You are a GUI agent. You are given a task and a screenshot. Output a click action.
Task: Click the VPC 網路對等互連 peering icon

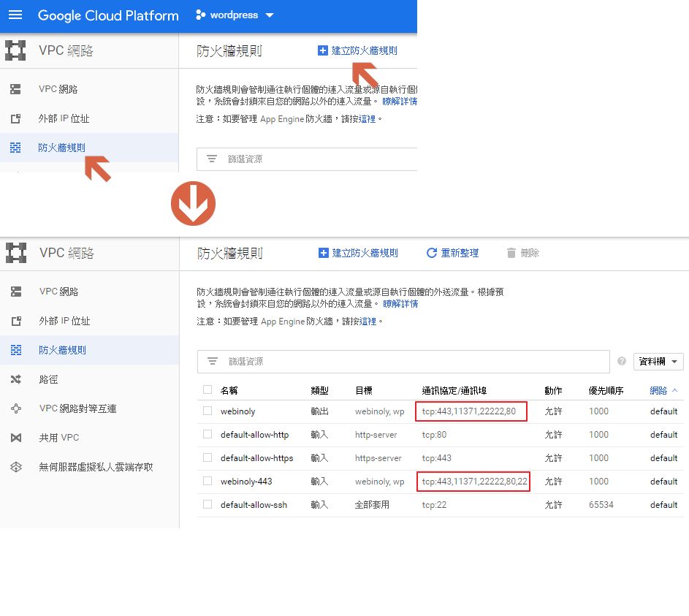pyautogui.click(x=16, y=408)
